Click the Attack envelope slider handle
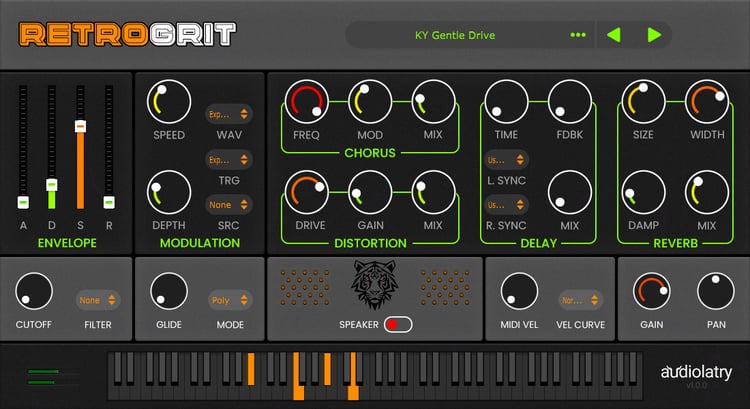Viewport: 750px width, 409px height. [23, 202]
